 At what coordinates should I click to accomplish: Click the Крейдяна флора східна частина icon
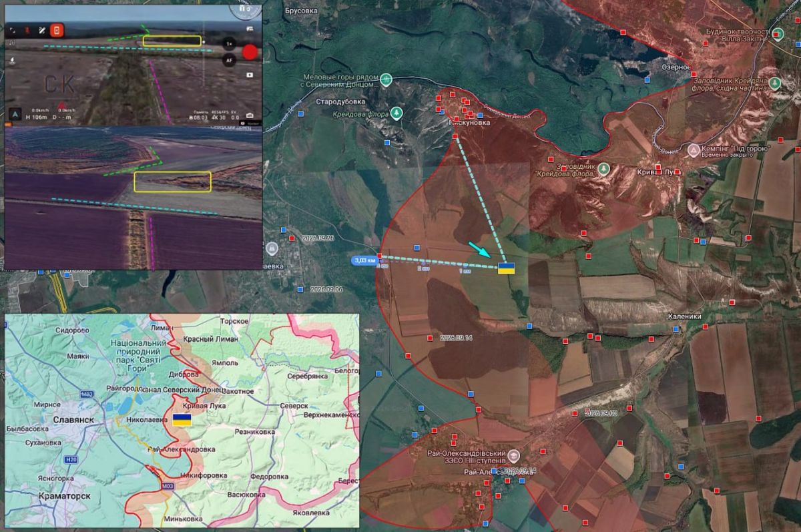click(775, 83)
